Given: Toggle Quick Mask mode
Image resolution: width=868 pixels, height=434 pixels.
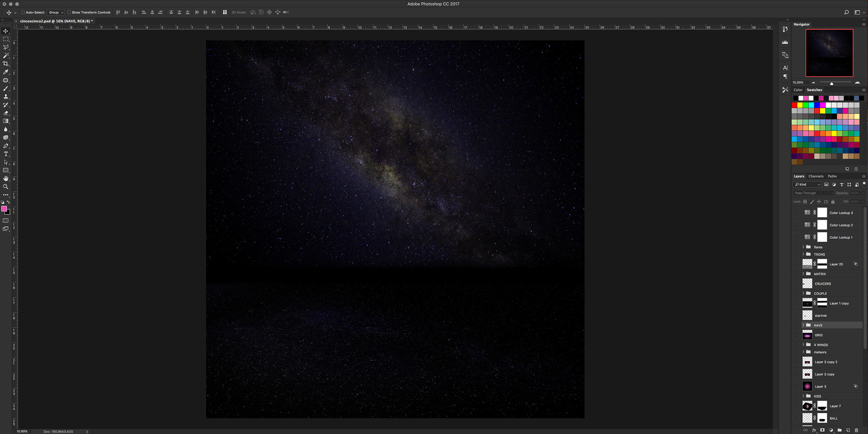Looking at the screenshot, I should click(x=6, y=220).
